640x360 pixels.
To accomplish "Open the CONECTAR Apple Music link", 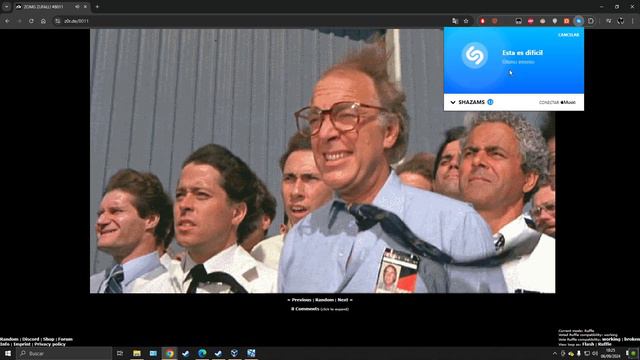I will coord(557,102).
